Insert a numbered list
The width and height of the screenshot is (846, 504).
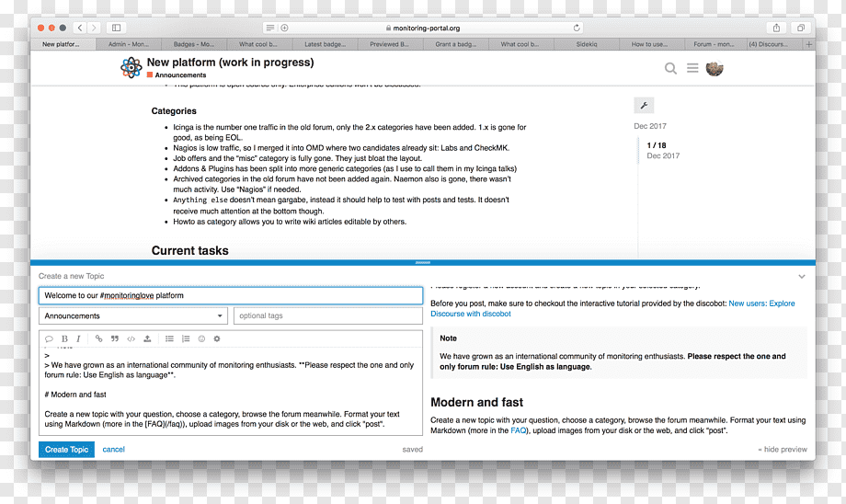tap(186, 338)
